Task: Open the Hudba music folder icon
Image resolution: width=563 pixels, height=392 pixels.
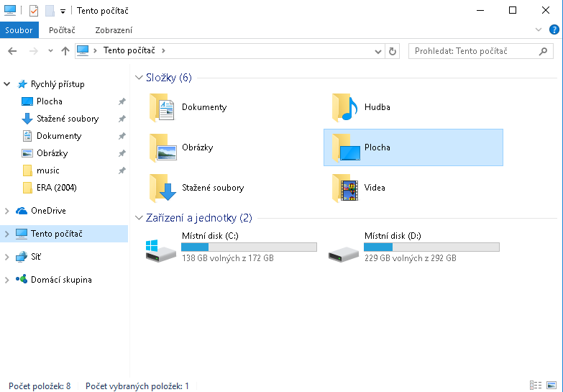Action: [344, 107]
